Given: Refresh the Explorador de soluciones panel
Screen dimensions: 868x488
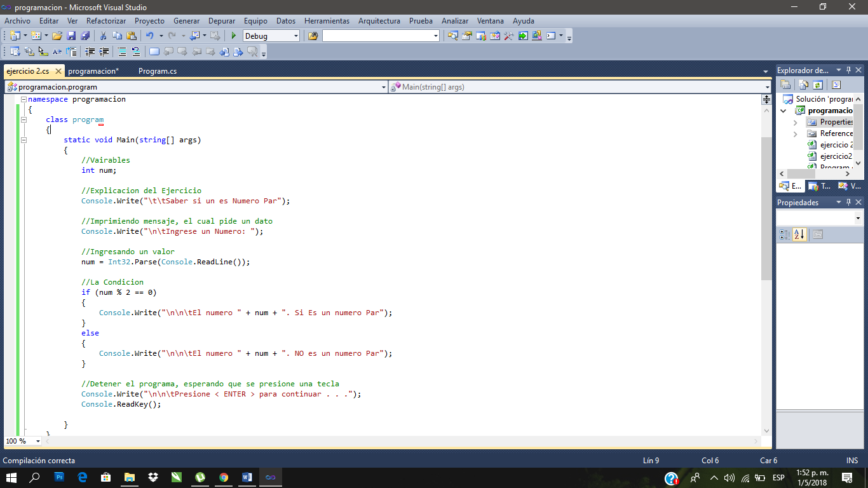Looking at the screenshot, I should click(817, 85).
